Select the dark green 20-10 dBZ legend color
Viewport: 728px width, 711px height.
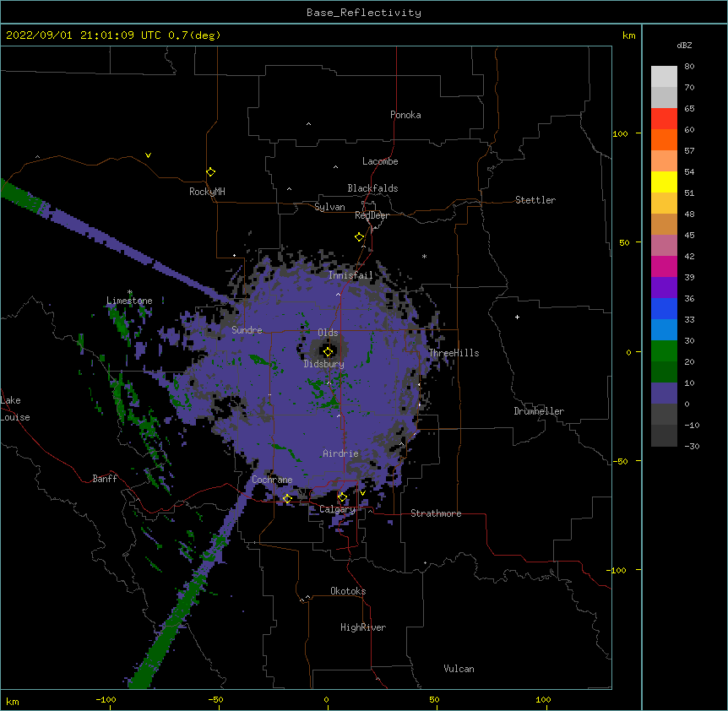(664, 372)
